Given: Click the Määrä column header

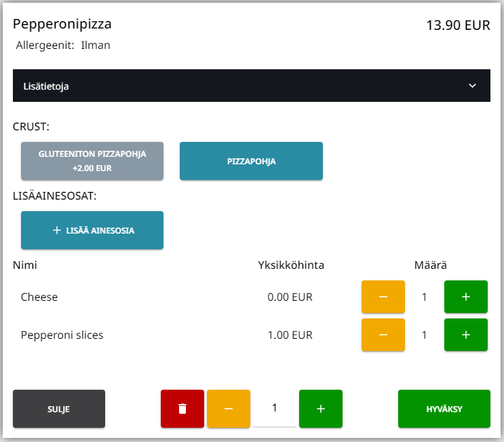Looking at the screenshot, I should click(x=430, y=265).
